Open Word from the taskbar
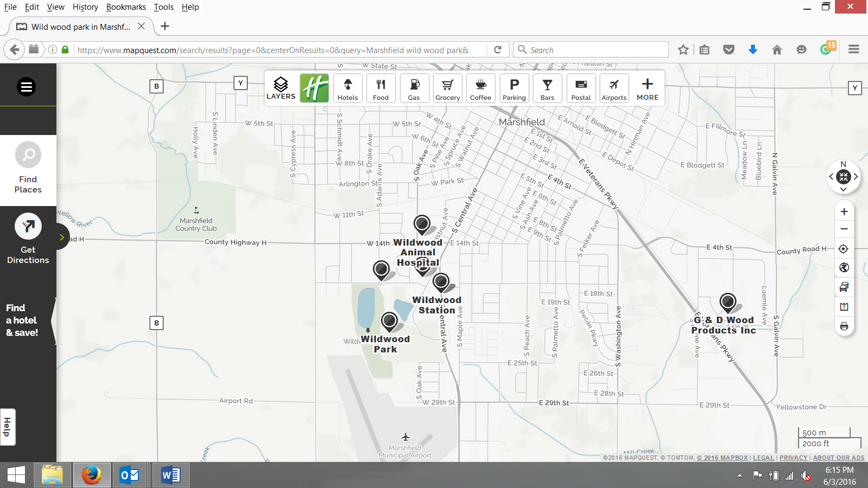 click(x=171, y=476)
